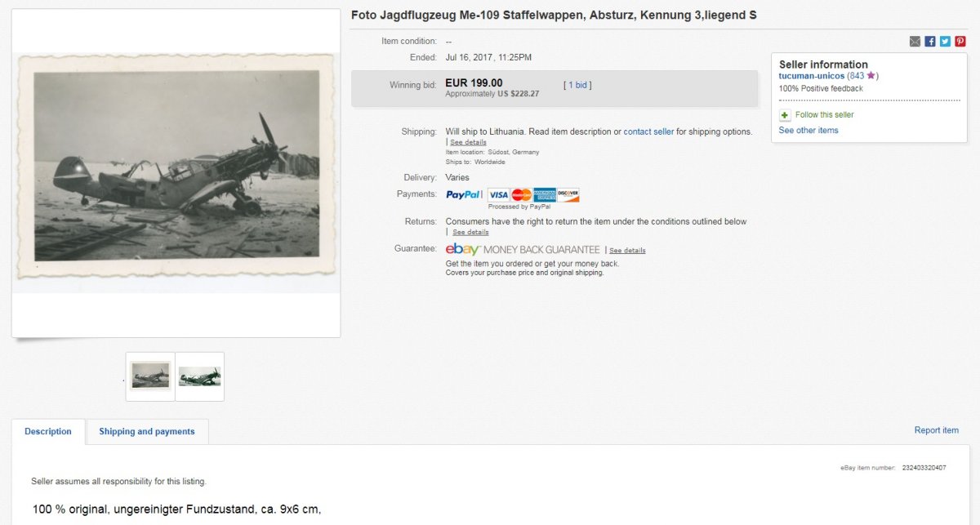Click the email share icon
Screen dimensions: 980x525
915,42
